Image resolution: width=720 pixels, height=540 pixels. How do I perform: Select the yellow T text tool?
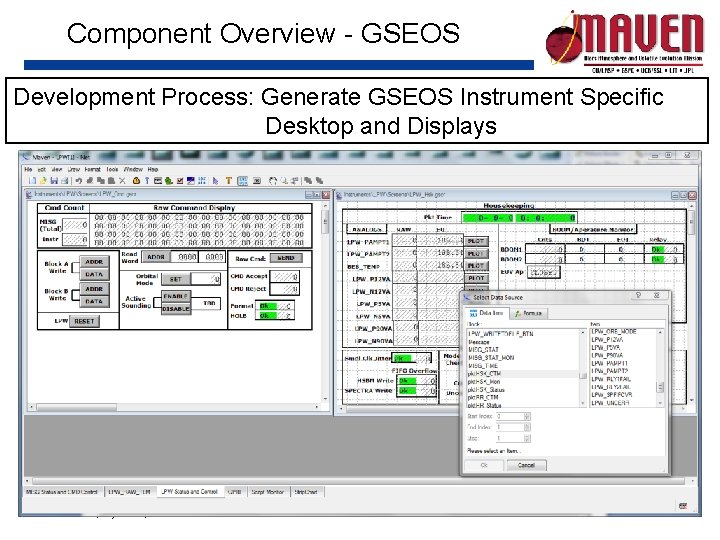click(229, 181)
